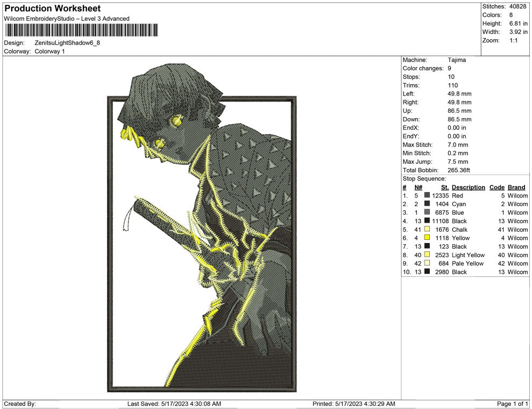Viewport: 532px width, 409px height.
Task: Click the 'Colorway 1' value
Action: [x=49, y=52]
